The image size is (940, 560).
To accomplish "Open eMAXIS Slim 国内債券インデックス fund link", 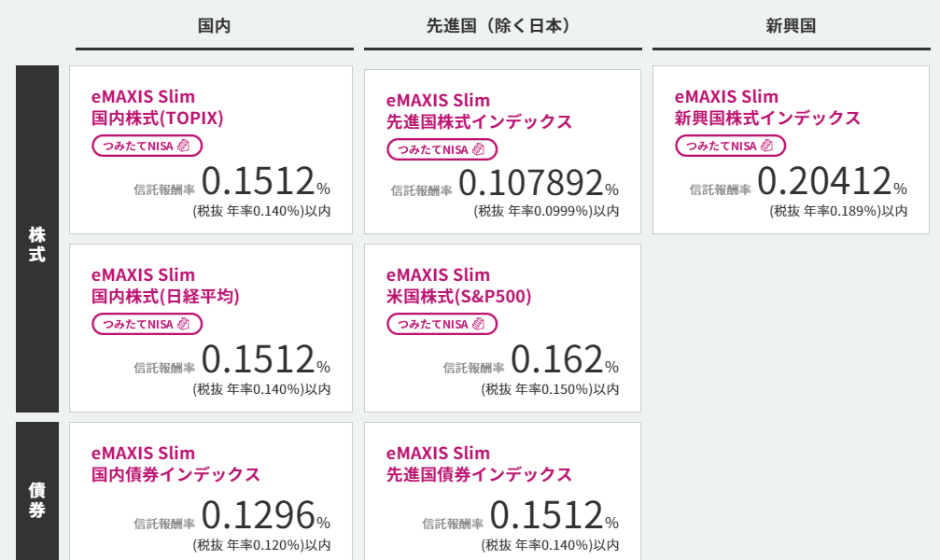I will point(175,464).
